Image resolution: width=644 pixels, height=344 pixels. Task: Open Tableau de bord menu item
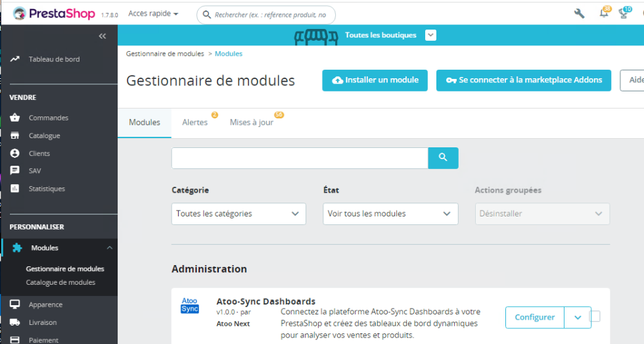pyautogui.click(x=54, y=59)
